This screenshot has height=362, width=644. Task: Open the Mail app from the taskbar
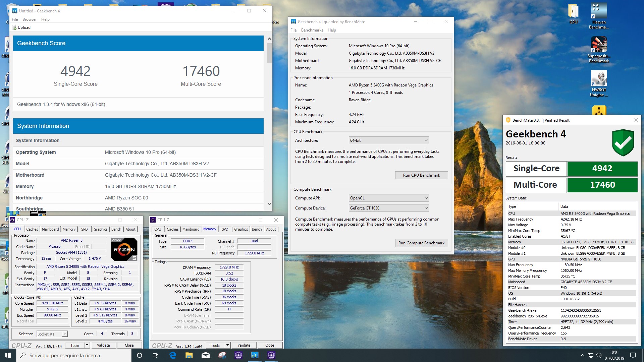tap(206, 355)
